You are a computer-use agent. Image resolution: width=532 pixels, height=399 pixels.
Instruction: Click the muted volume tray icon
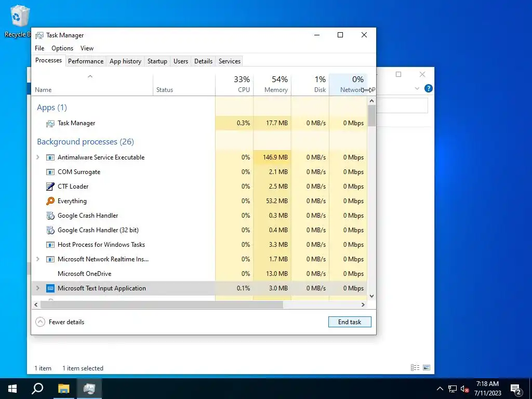[464, 389]
